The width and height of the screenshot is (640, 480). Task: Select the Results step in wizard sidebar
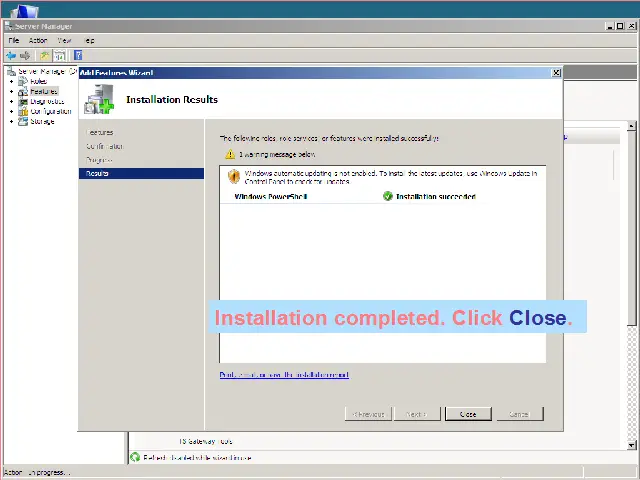coord(141,173)
